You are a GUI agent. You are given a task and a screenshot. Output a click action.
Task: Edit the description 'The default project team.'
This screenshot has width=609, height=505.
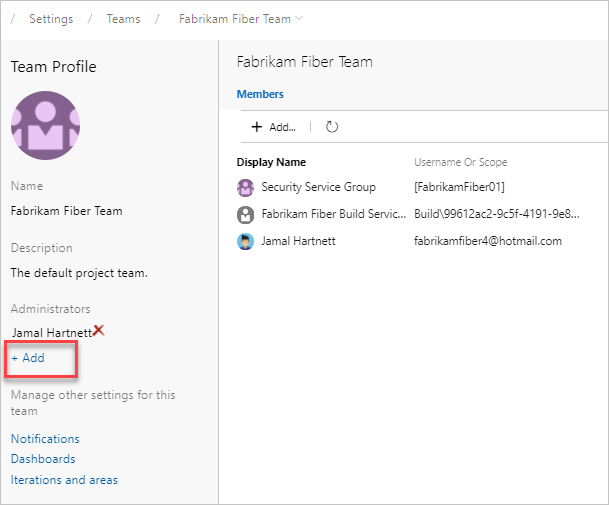coord(79,273)
